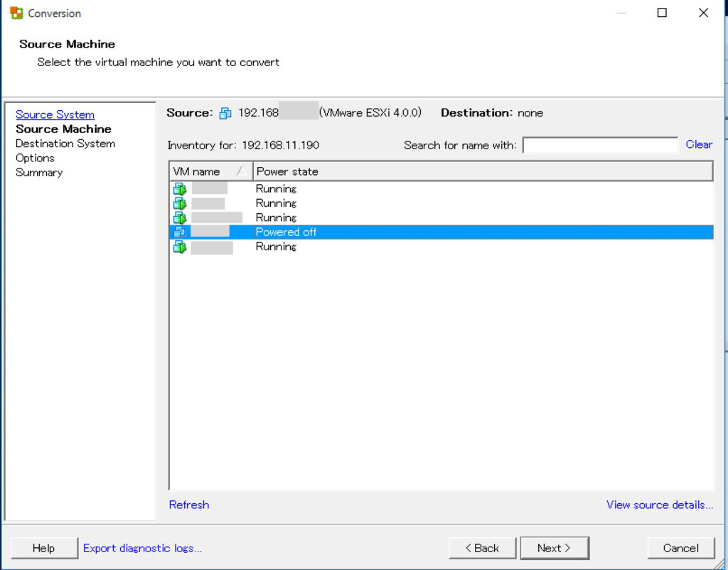
Task: Open Help for this wizard
Action: (43, 548)
